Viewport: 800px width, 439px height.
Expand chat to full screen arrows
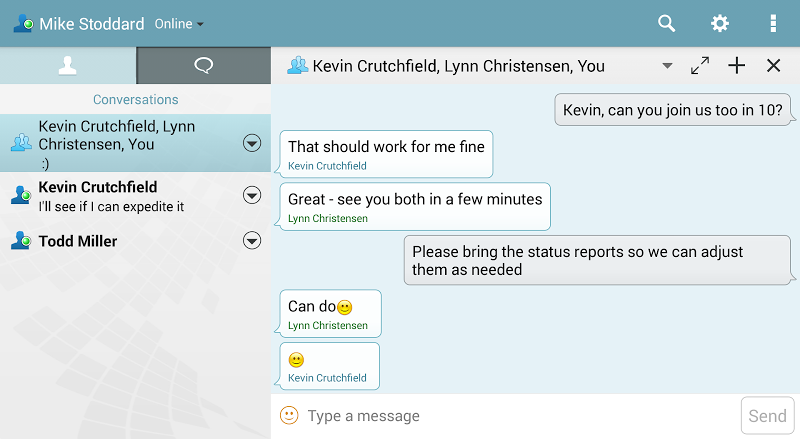click(700, 65)
